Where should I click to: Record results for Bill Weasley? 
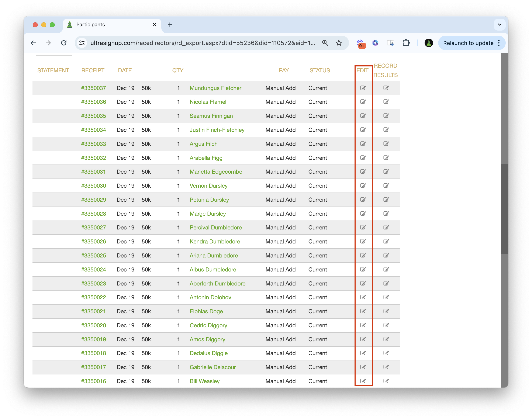386,381
